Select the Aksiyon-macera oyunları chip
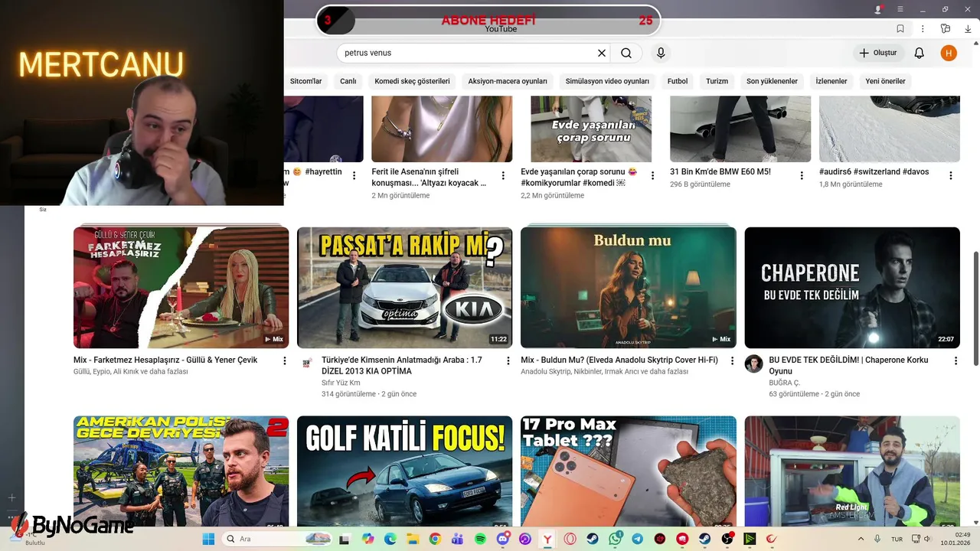980x551 pixels. [x=508, y=81]
